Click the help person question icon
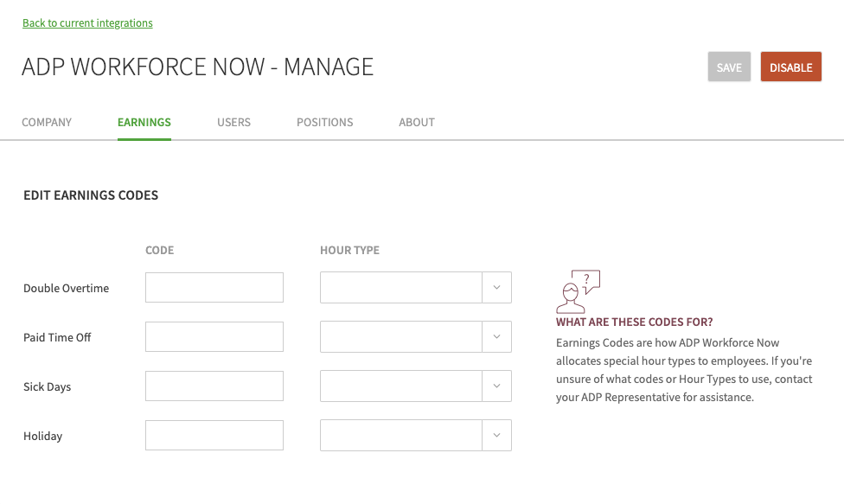 click(579, 291)
